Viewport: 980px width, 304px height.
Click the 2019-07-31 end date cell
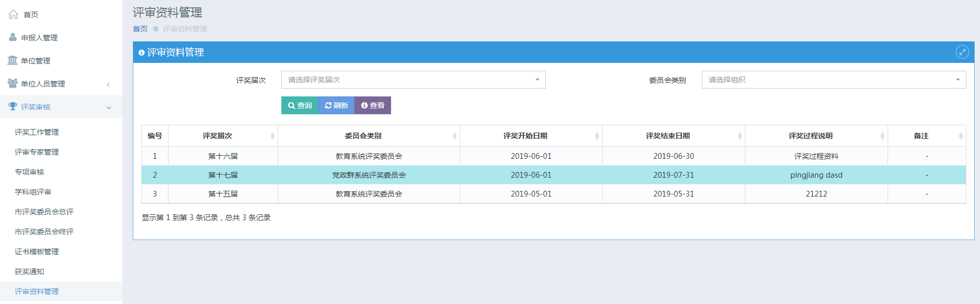(x=673, y=175)
